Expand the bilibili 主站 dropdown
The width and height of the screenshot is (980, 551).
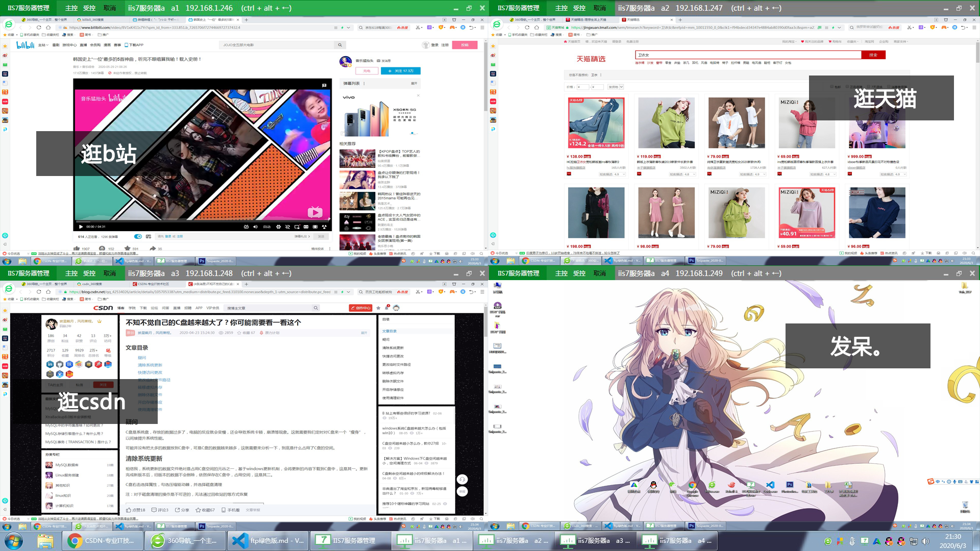point(43,45)
